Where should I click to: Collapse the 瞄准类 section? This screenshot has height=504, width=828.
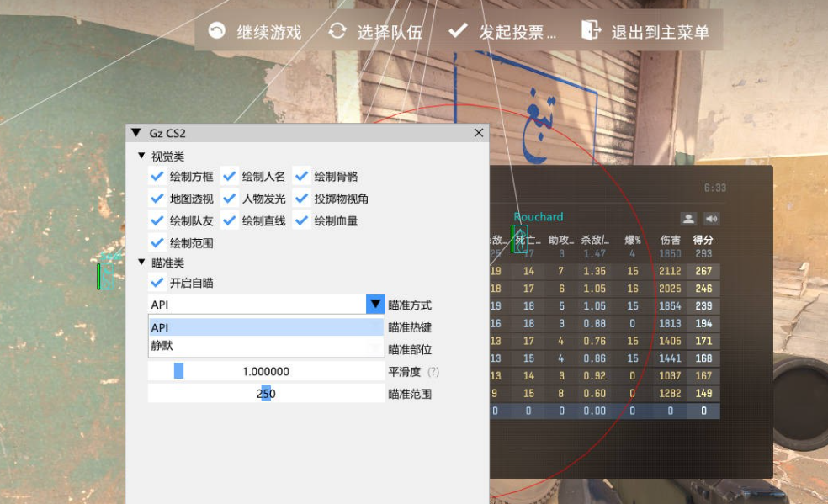click(141, 262)
